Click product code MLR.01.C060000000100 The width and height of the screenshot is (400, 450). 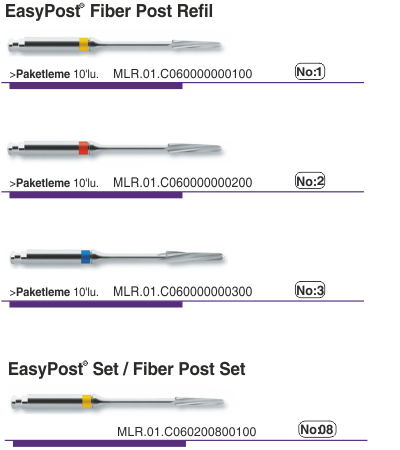(x=183, y=74)
